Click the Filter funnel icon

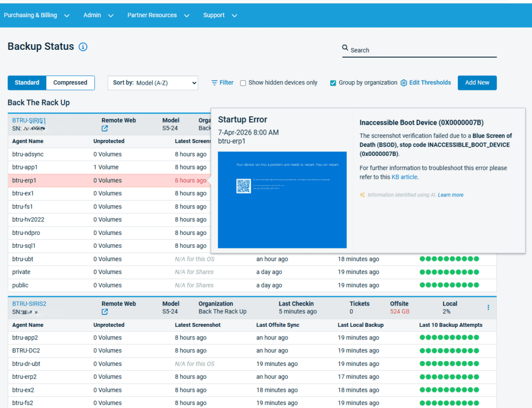[x=215, y=83]
